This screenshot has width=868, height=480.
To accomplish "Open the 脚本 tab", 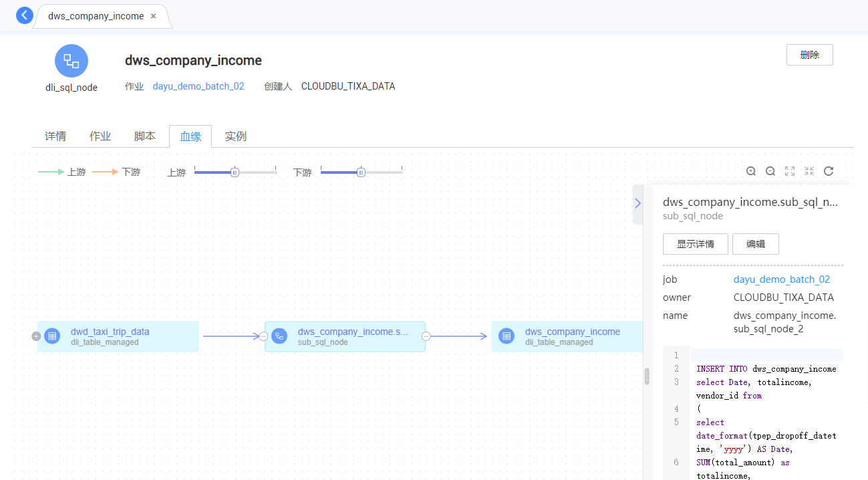I will point(145,136).
